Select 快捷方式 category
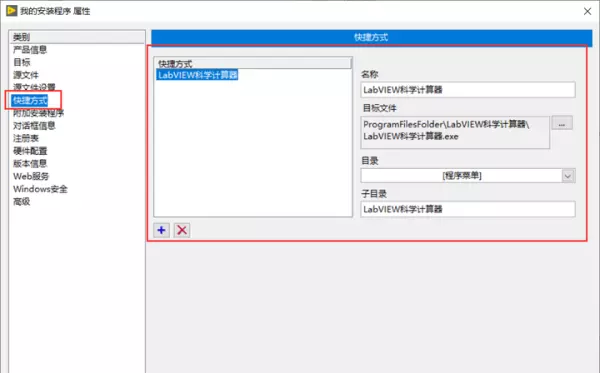Viewport: 600px width, 373px height. 30,100
